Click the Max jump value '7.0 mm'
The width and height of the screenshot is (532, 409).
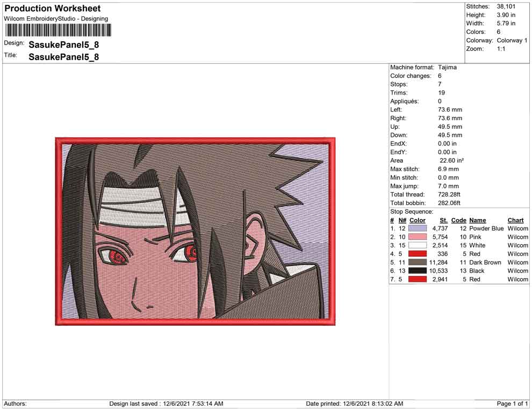coord(448,186)
